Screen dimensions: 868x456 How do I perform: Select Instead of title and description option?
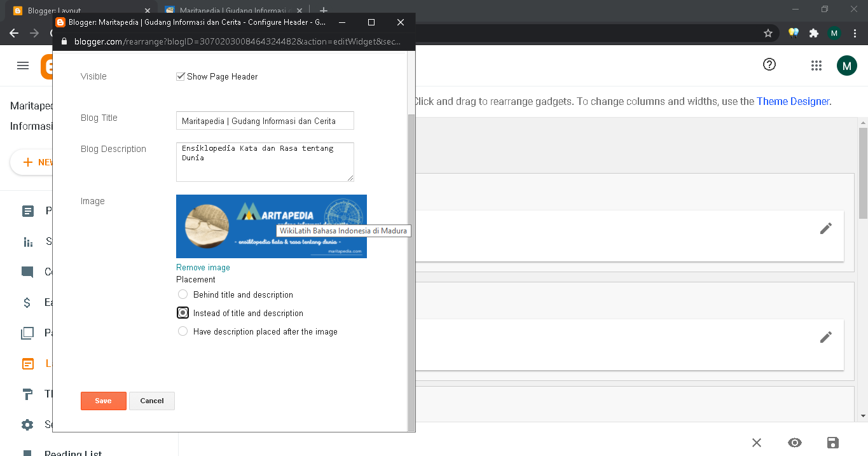[183, 313]
